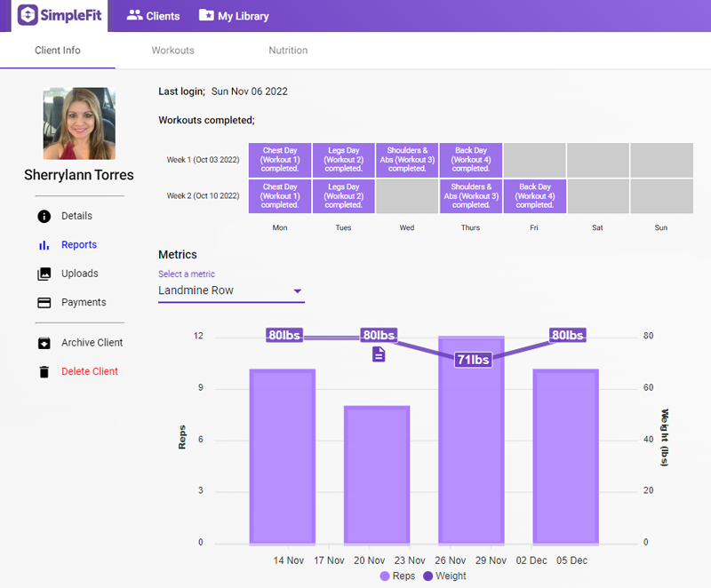711x588 pixels.
Task: Click the Clients people icon
Action: (135, 15)
